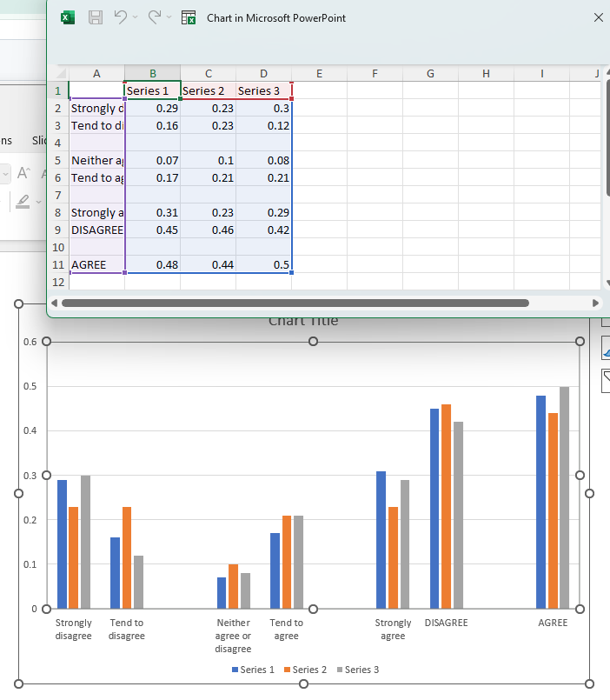This screenshot has width=610, height=700.
Task: Click the Undo arrow icon
Action: [122, 17]
